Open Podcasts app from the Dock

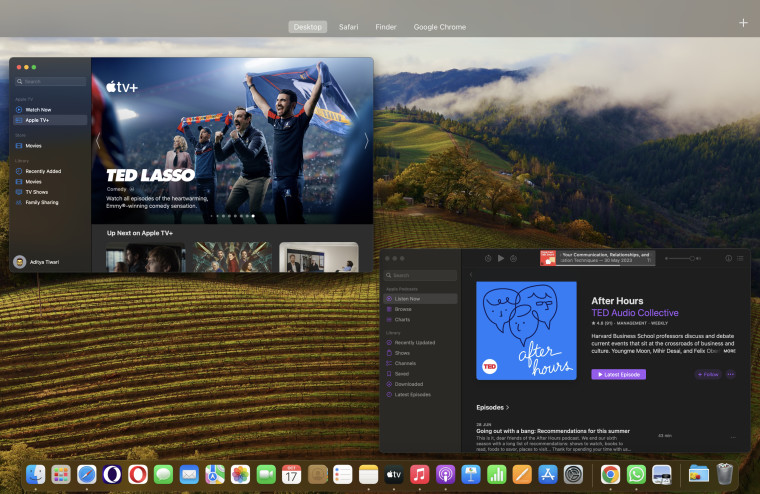(445, 474)
